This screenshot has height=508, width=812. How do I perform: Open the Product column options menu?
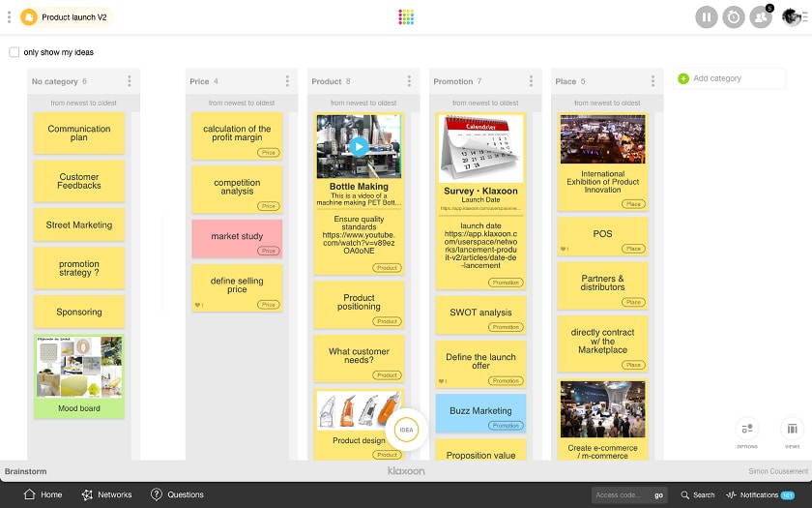pos(409,81)
